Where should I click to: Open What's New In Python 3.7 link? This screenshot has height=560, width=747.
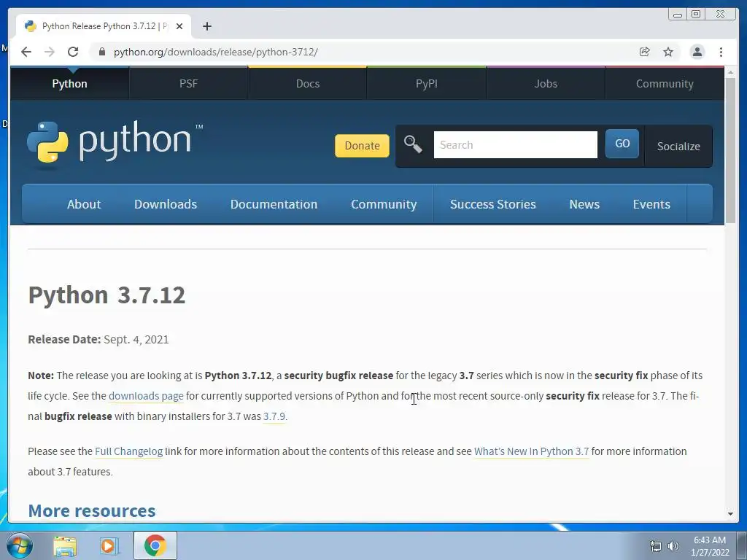point(531,451)
